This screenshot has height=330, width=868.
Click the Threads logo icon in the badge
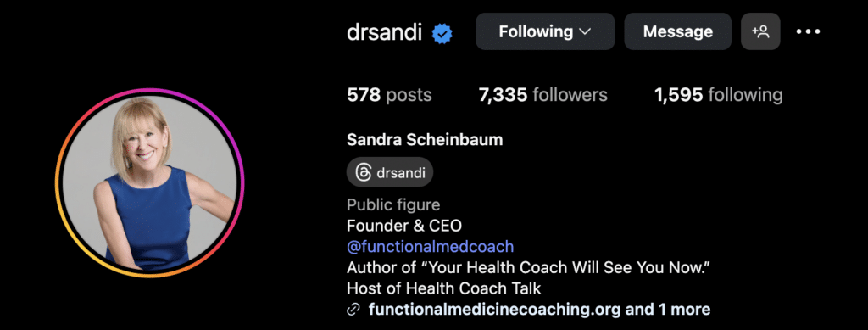(x=363, y=173)
